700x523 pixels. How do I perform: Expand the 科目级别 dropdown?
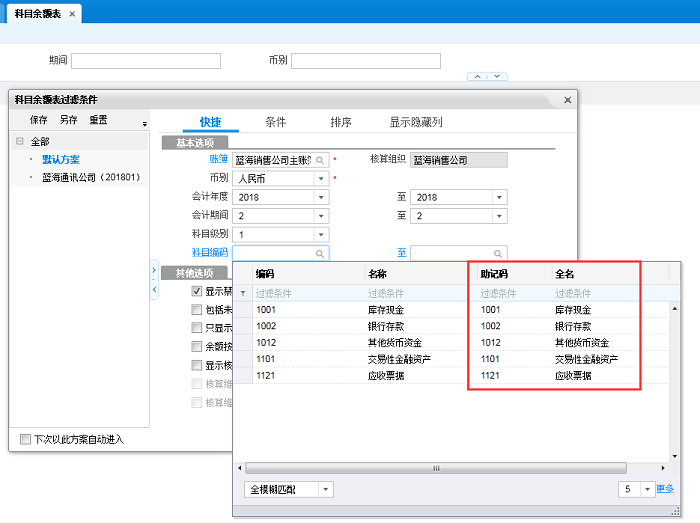click(x=321, y=234)
